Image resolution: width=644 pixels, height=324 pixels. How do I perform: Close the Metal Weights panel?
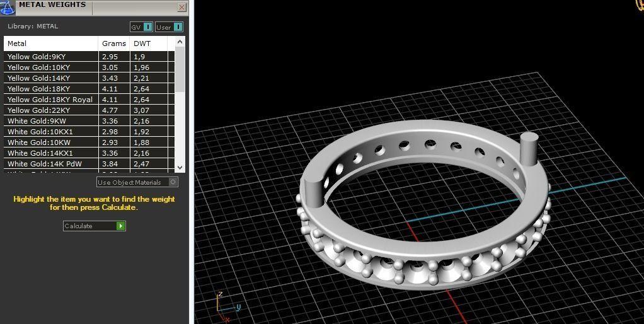[x=182, y=8]
